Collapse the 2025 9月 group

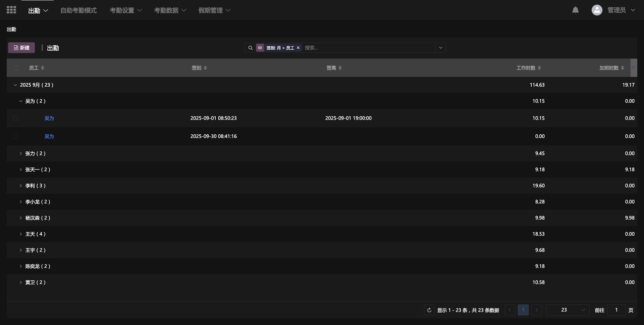(x=15, y=85)
